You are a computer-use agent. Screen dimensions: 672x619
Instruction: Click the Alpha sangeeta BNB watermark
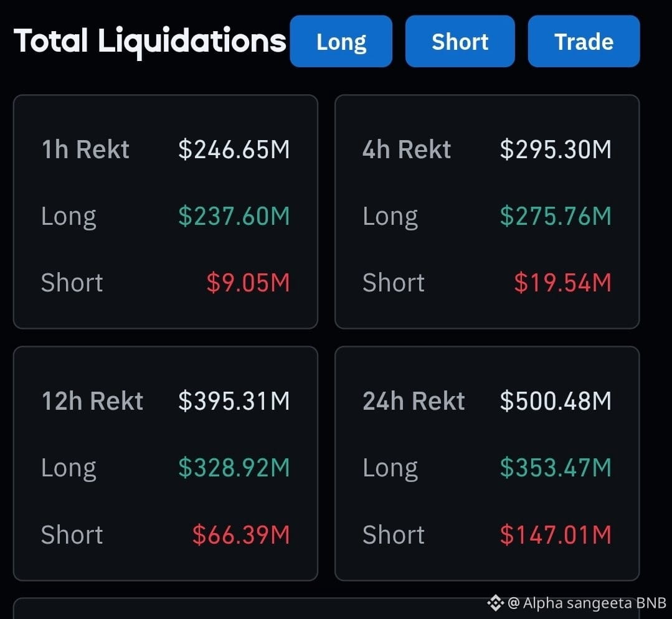(x=587, y=603)
